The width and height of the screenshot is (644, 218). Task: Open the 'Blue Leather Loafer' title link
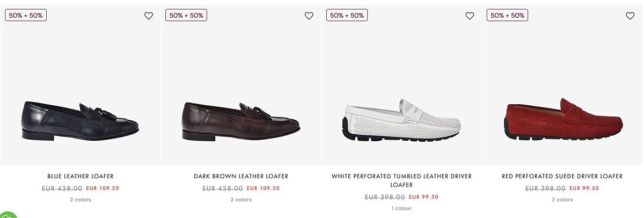[x=80, y=176]
